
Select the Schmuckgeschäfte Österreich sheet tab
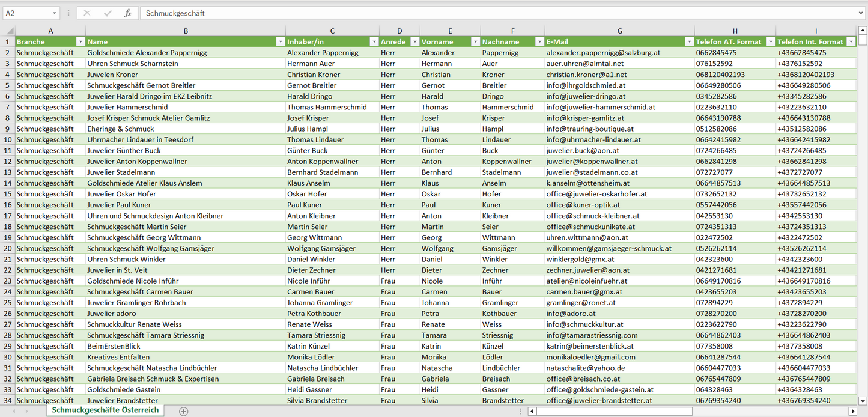pos(105,410)
